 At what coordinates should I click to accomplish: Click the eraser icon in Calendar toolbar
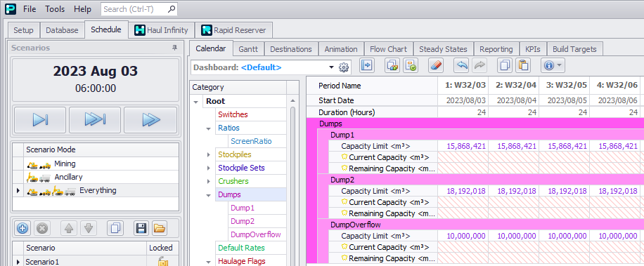(435, 65)
